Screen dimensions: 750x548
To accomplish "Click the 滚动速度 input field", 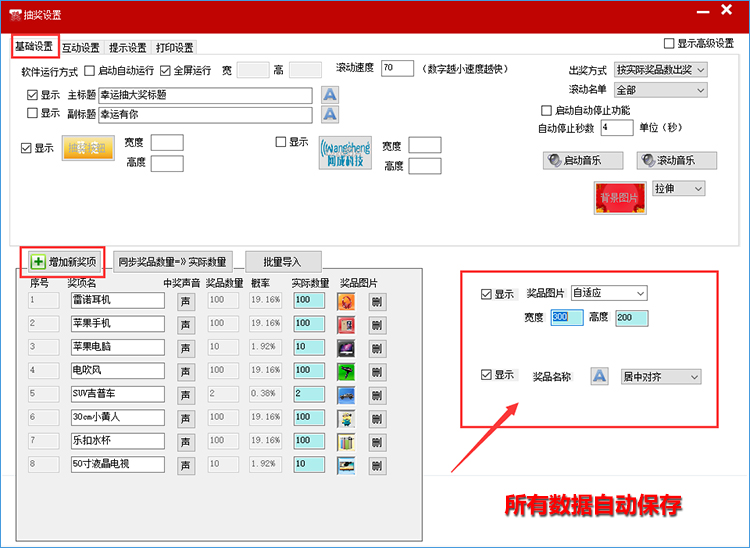I will coord(397,68).
